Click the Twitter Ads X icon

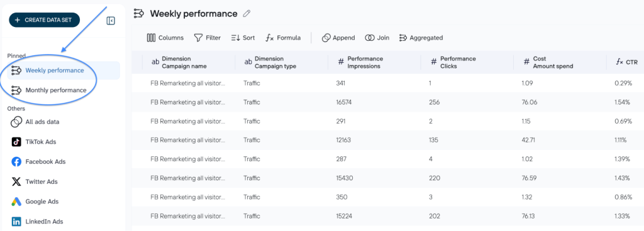tap(16, 181)
